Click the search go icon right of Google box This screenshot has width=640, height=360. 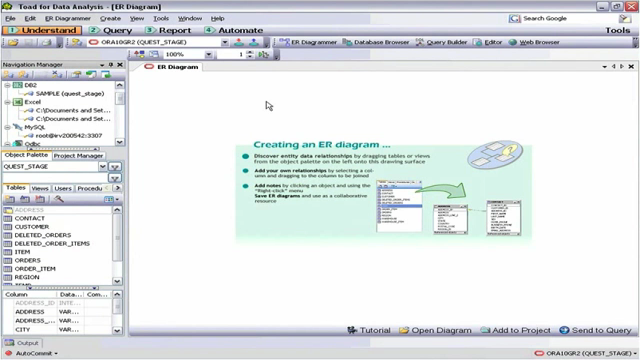(x=624, y=18)
